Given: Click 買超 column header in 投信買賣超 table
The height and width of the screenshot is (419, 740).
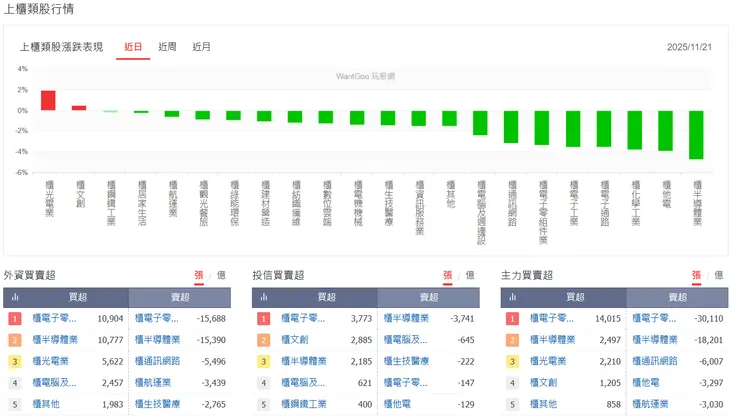Looking at the screenshot, I should point(327,297).
